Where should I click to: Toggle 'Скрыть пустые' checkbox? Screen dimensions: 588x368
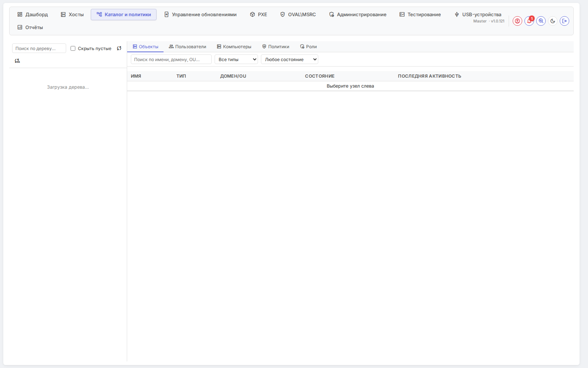73,48
